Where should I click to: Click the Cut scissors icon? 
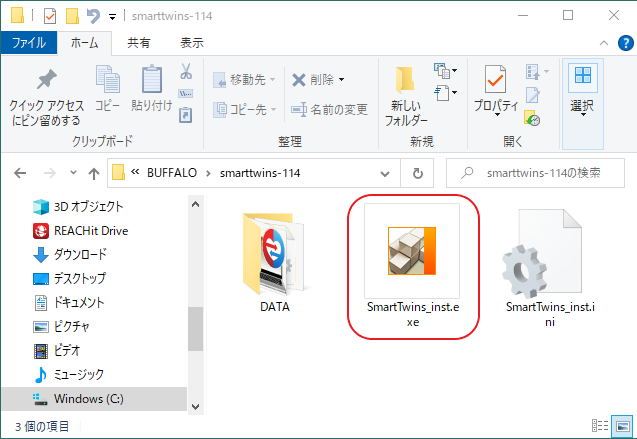[186, 72]
